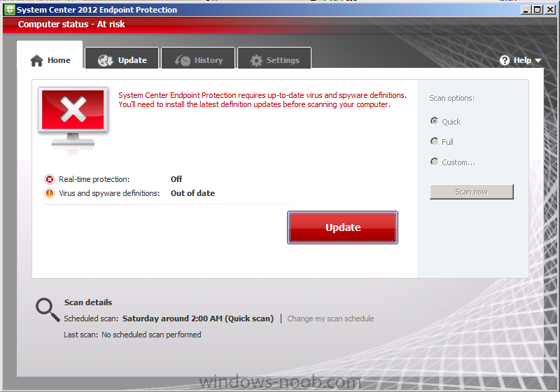Switch to the Update tab
Screen dimensions: 560x392
point(122,58)
